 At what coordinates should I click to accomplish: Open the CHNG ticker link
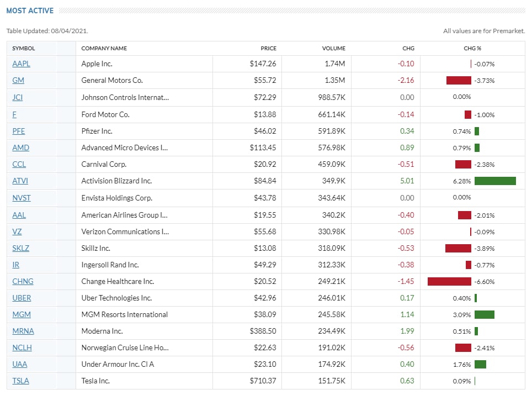[x=23, y=281]
